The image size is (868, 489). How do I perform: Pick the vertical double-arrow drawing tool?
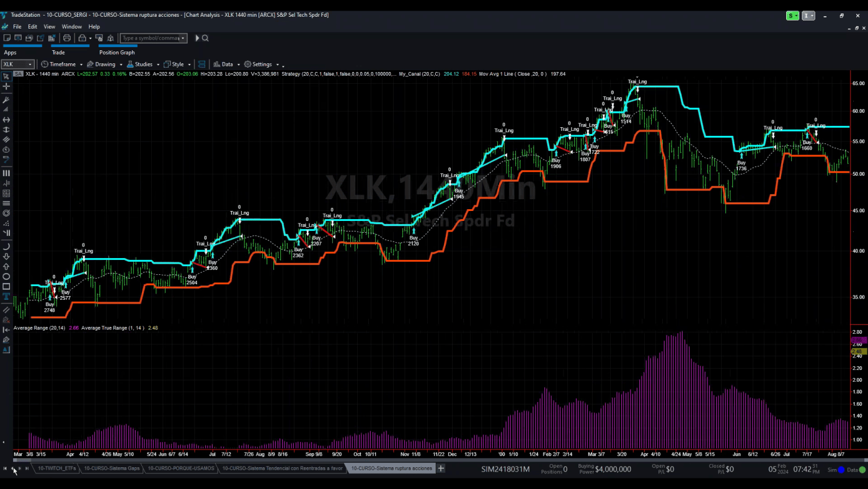(x=6, y=129)
